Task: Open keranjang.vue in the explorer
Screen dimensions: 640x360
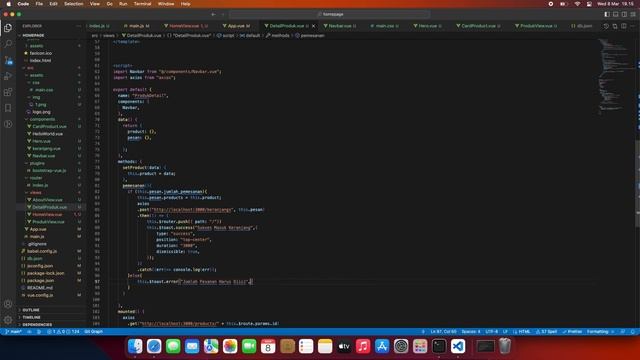Action: (46, 149)
